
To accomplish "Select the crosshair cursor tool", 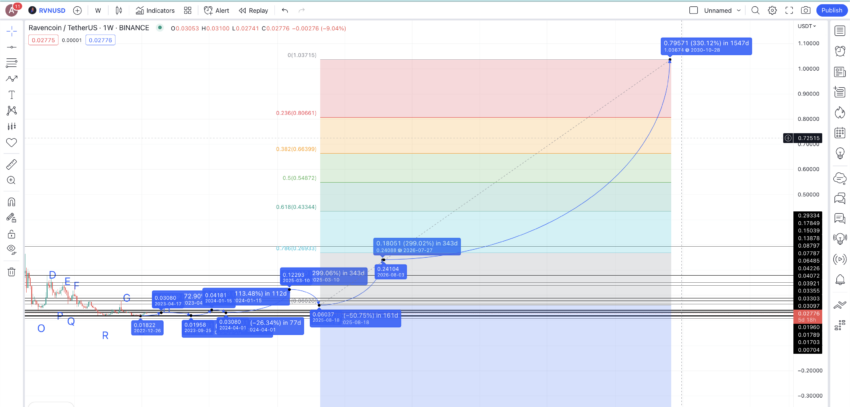I will pyautogui.click(x=11, y=31).
